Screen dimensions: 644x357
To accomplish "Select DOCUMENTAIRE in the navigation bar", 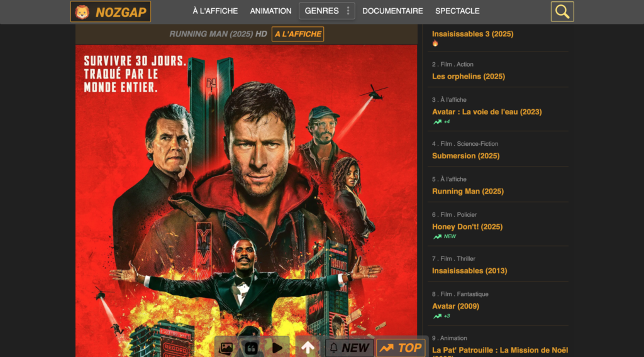I will click(392, 11).
